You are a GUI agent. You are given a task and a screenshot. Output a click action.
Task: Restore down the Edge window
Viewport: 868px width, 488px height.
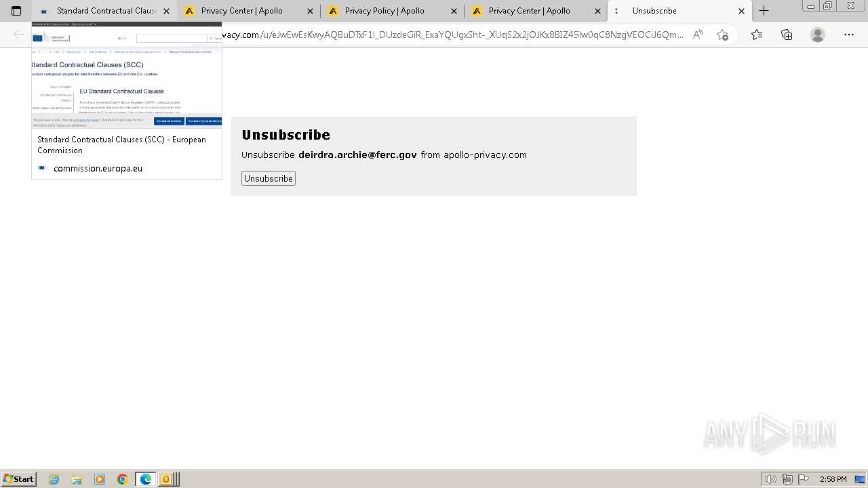(828, 5)
